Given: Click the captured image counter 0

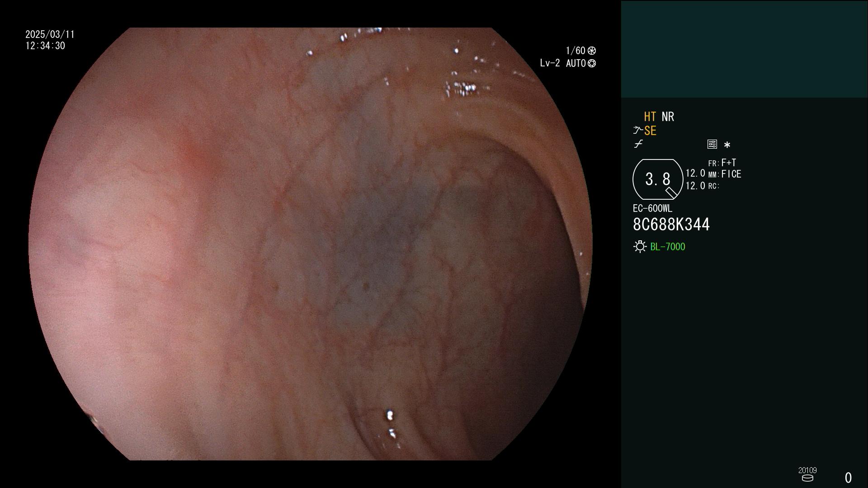Looking at the screenshot, I should 848,478.
